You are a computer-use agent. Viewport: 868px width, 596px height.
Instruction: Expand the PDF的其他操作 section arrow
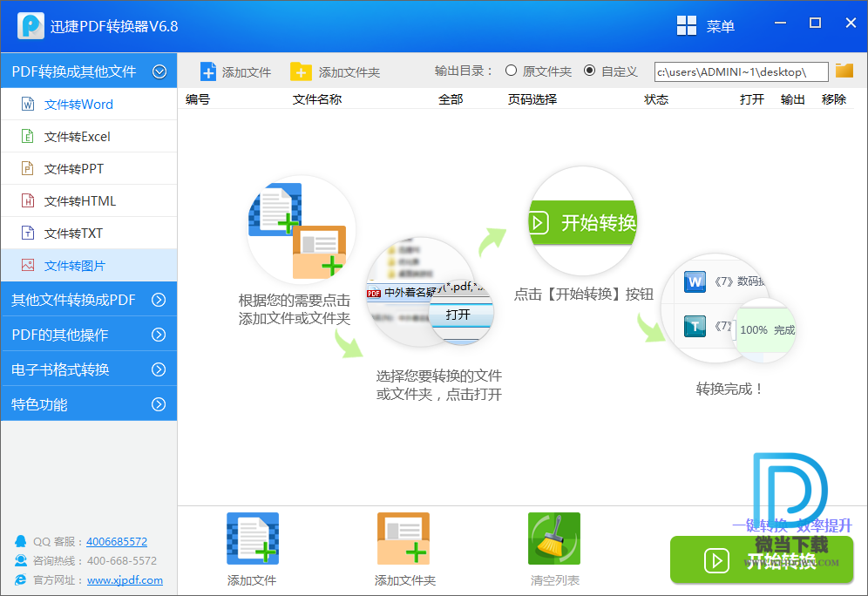[159, 335]
